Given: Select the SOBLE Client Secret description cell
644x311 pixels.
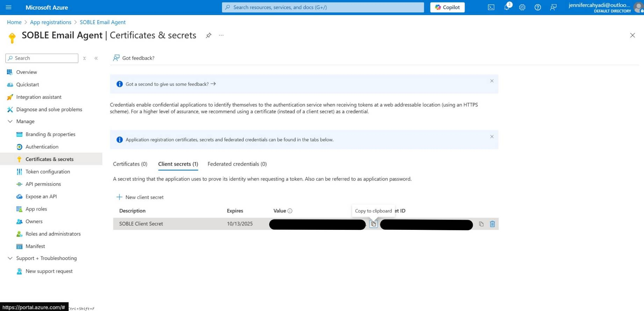Looking at the screenshot, I should 141,224.
